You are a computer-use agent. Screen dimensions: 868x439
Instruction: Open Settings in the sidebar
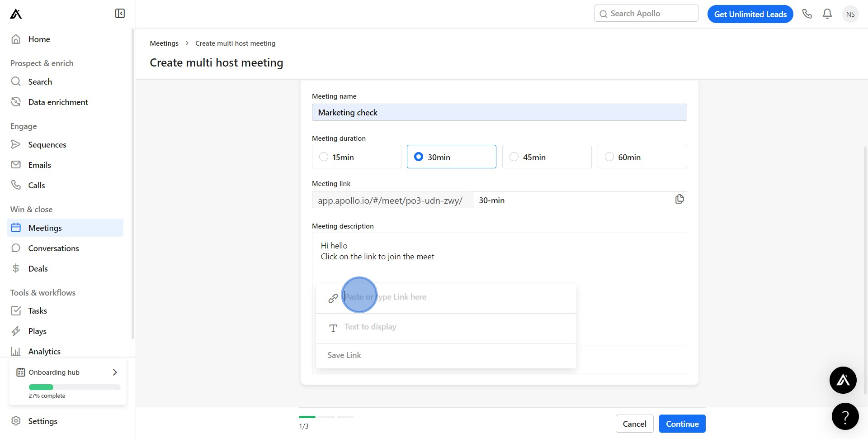click(x=65, y=421)
